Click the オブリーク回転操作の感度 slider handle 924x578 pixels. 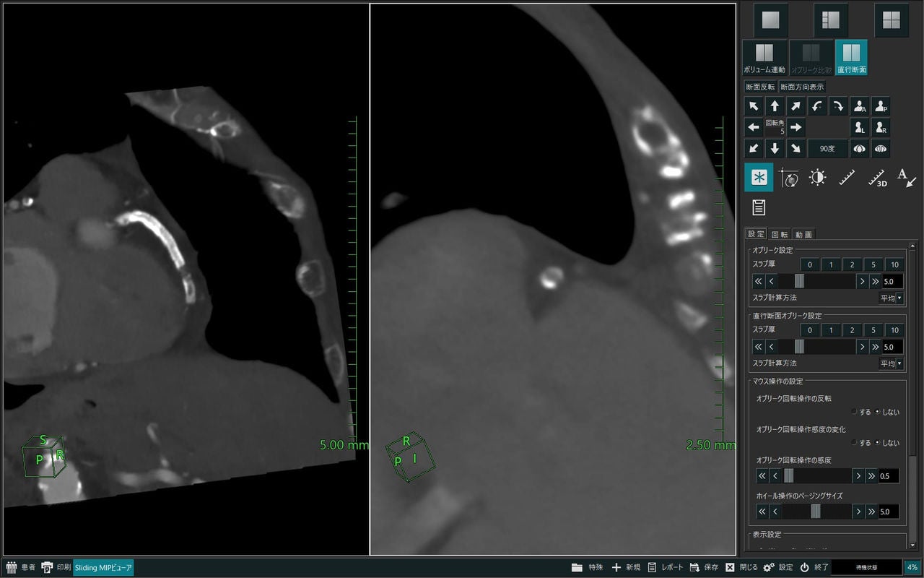(789, 475)
